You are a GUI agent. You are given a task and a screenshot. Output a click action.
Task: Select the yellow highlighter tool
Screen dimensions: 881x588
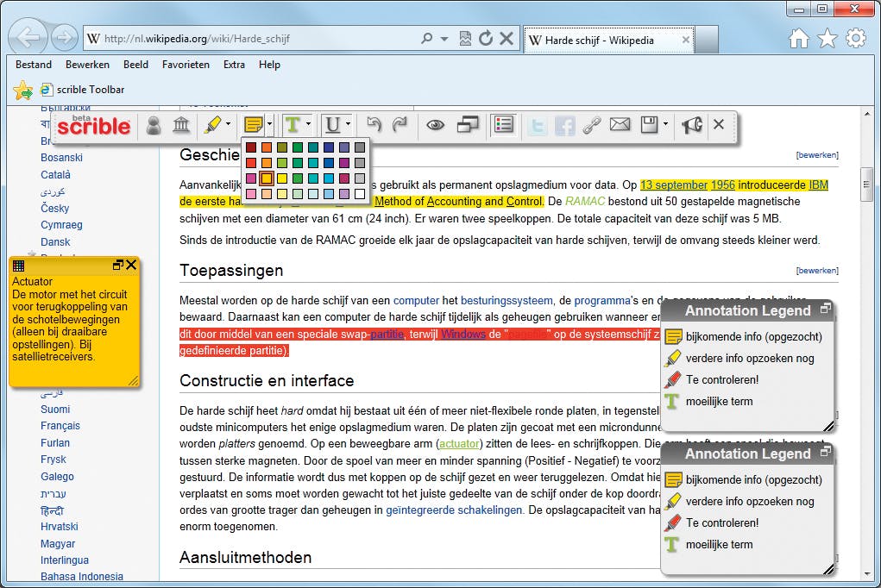click(x=213, y=125)
